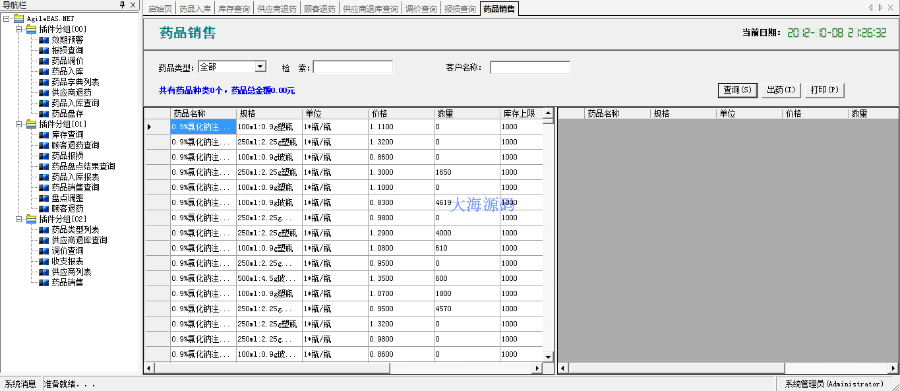
Task: Focus the 检索 search field
Action: [x=353, y=67]
